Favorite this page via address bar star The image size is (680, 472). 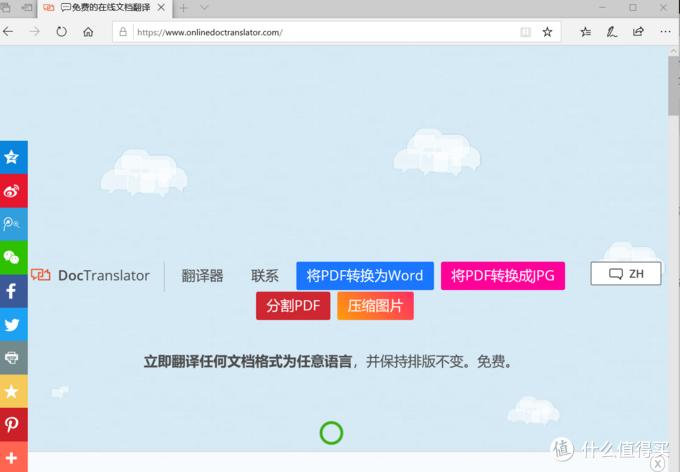(547, 32)
